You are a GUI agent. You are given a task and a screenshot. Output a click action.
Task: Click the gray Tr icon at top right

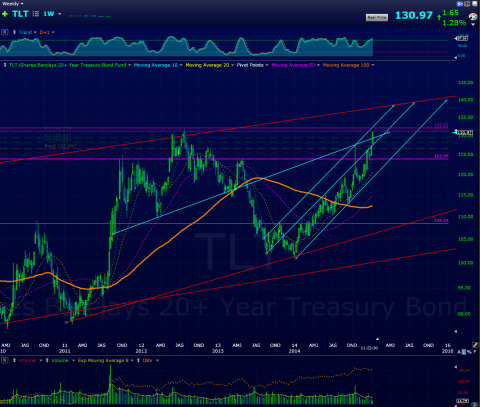467,4
